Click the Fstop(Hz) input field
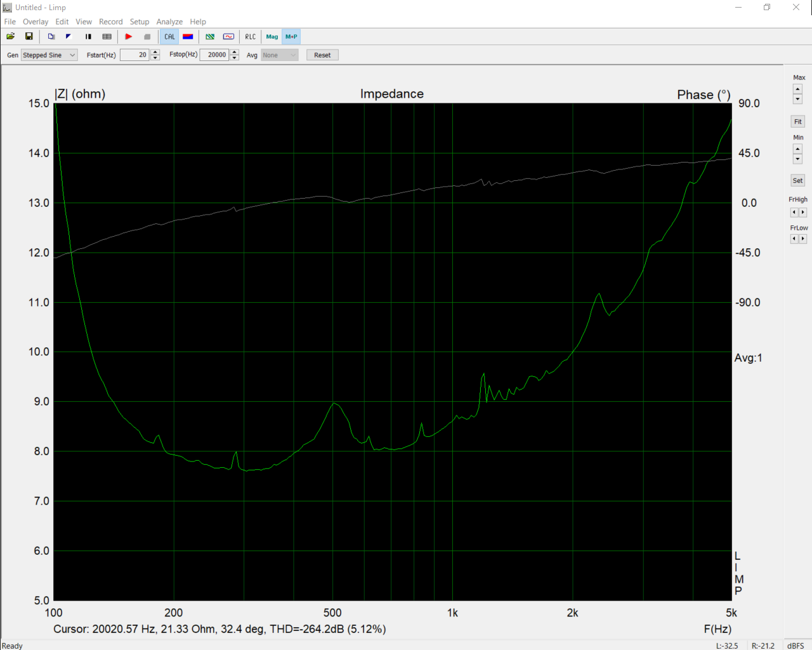 [x=214, y=55]
